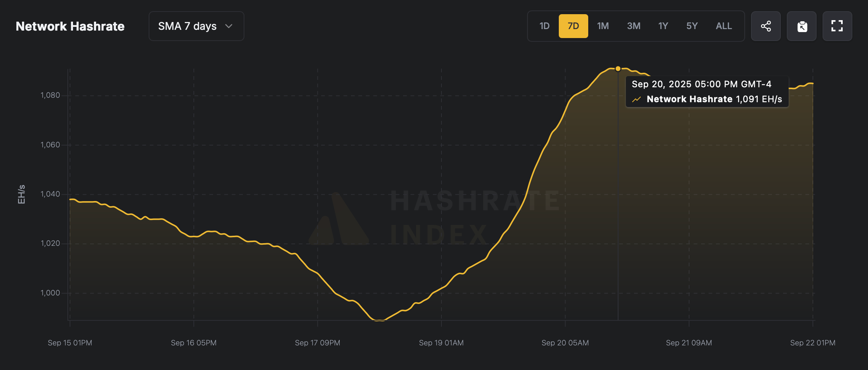Switch to the 1Y tab
The width and height of the screenshot is (868, 370).
click(663, 26)
